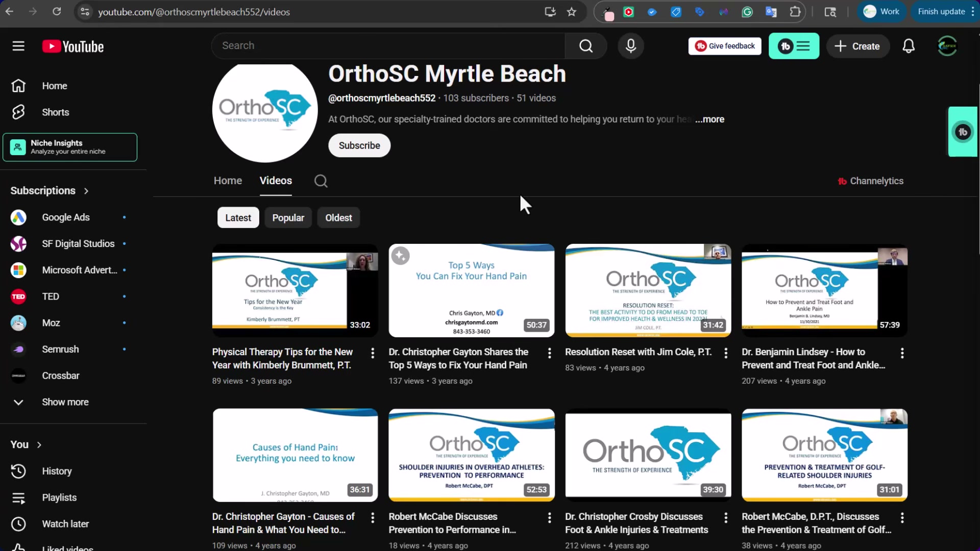Click Give feedback button
980x551 pixels.
coord(725,46)
